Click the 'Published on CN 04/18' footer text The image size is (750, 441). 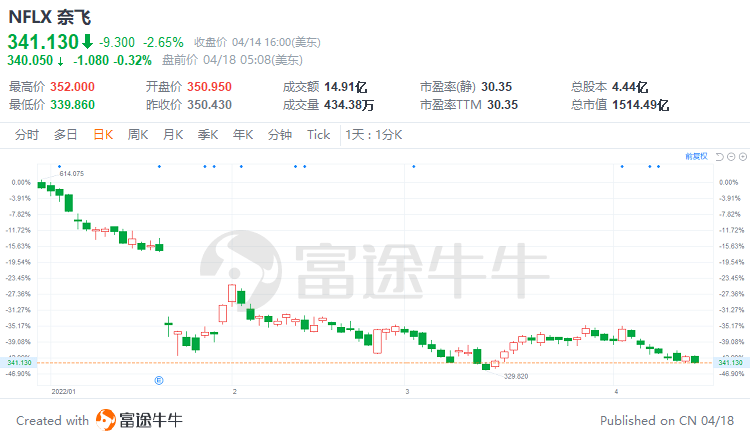coord(667,420)
